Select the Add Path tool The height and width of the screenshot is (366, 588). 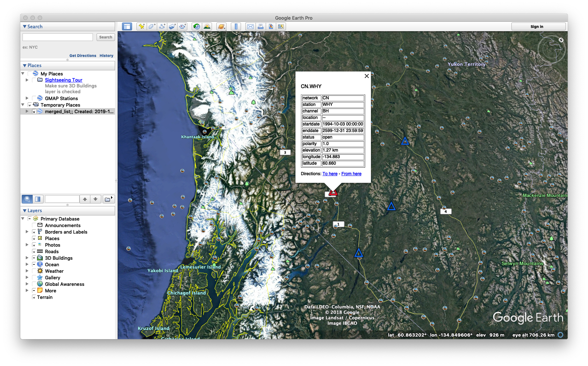[162, 26]
